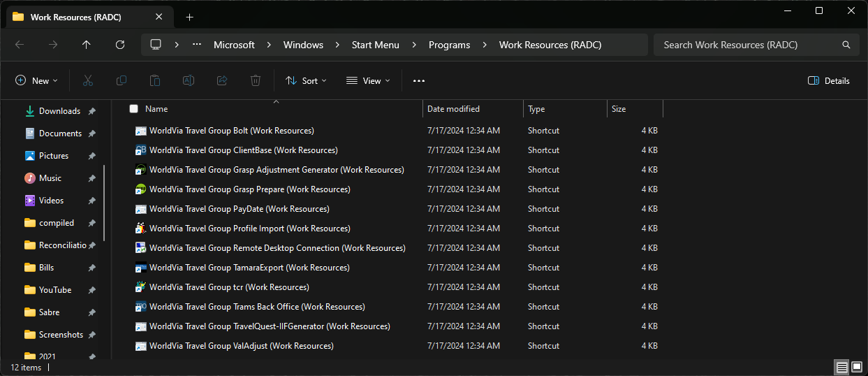Click the sidebar vertical scrollbar
The height and width of the screenshot is (376, 868).
point(105,203)
